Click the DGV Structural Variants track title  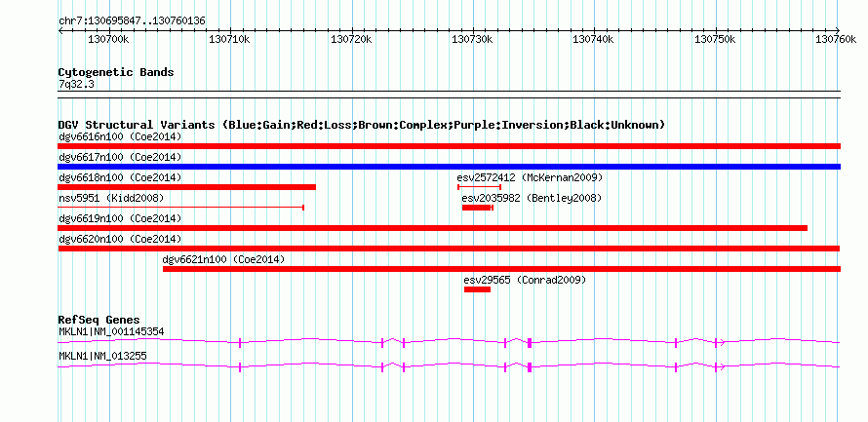pyautogui.click(x=362, y=125)
